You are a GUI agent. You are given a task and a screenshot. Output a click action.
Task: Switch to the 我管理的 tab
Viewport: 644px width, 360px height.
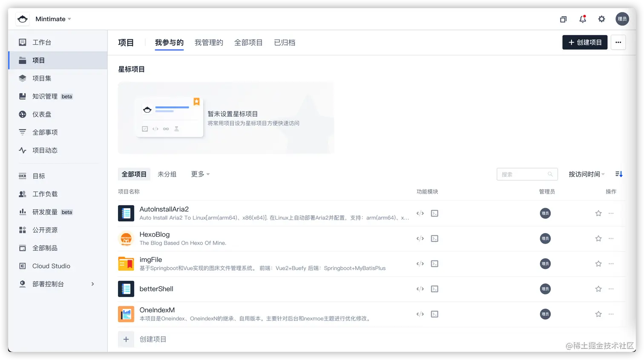(209, 42)
